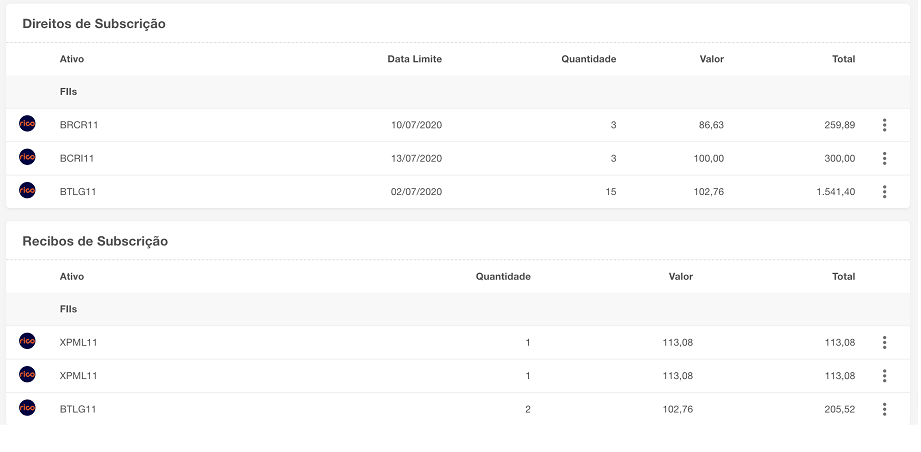Click the FIIs group row in Direitos
The image size is (921, 452).
69,92
